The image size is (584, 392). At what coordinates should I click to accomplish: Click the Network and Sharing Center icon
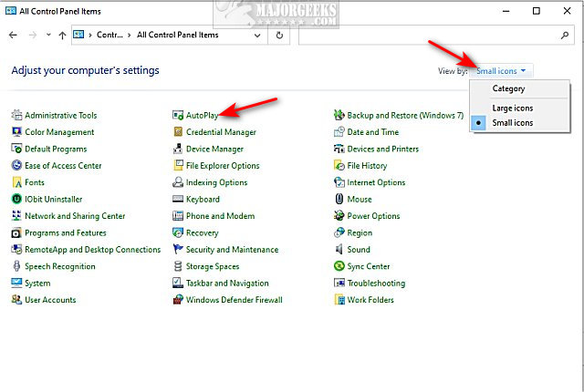point(16,216)
